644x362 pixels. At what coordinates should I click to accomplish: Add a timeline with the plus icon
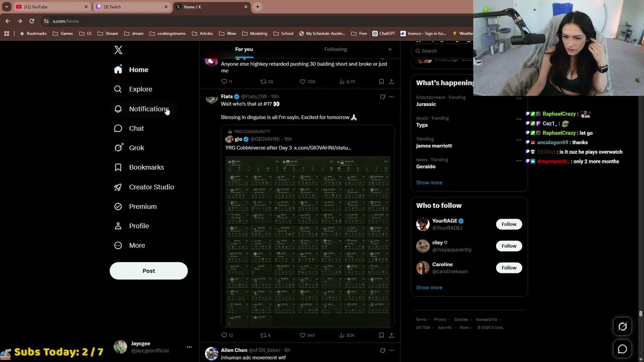pyautogui.click(x=390, y=49)
